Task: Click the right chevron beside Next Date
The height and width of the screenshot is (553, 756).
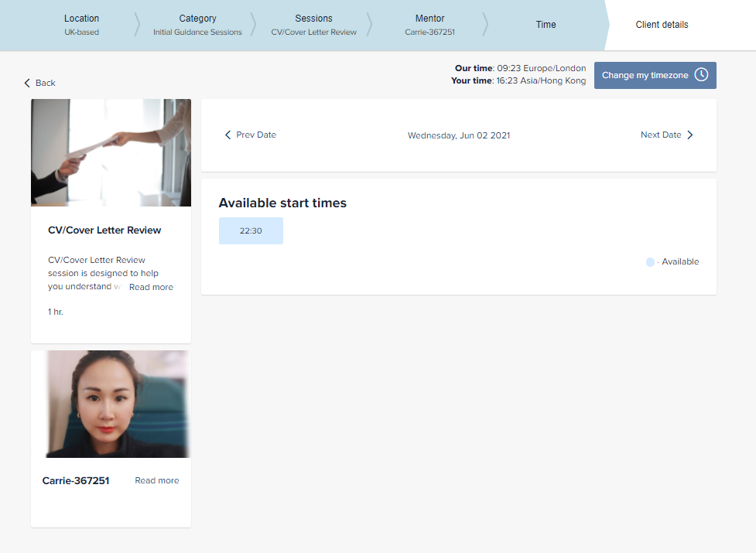Action: (x=690, y=135)
